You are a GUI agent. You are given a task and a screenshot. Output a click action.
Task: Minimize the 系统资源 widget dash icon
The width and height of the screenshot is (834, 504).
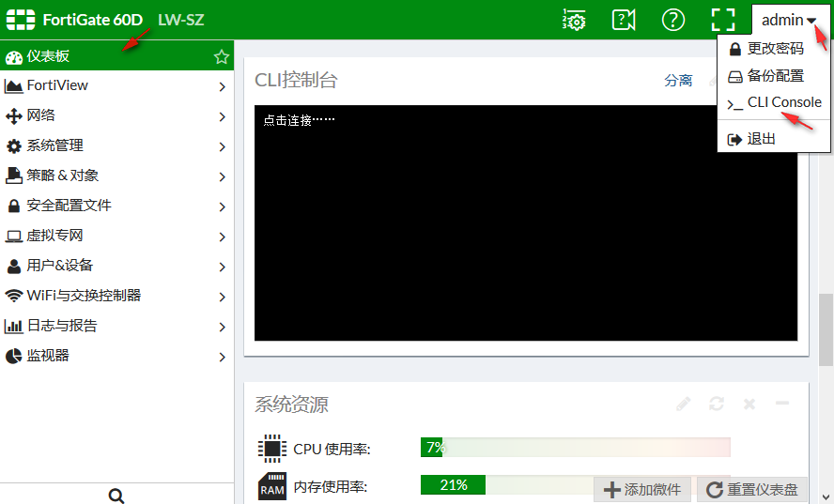(782, 404)
